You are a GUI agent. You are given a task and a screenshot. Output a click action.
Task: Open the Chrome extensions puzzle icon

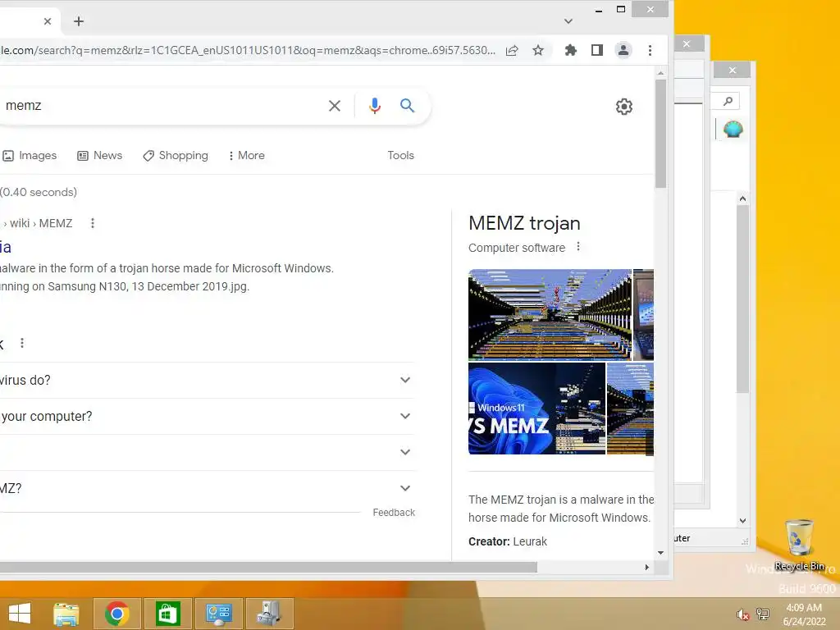click(571, 50)
